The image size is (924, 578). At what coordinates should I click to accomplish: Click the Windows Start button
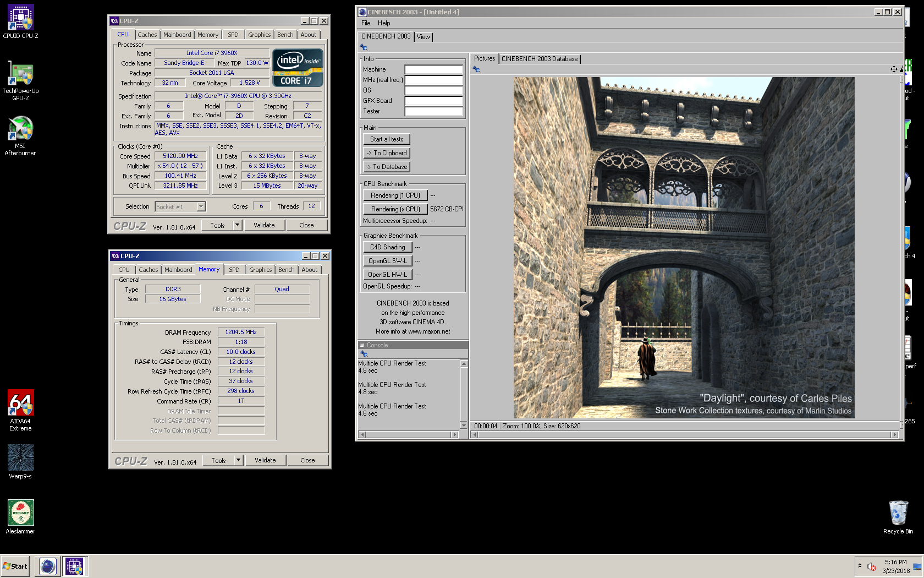click(x=15, y=566)
